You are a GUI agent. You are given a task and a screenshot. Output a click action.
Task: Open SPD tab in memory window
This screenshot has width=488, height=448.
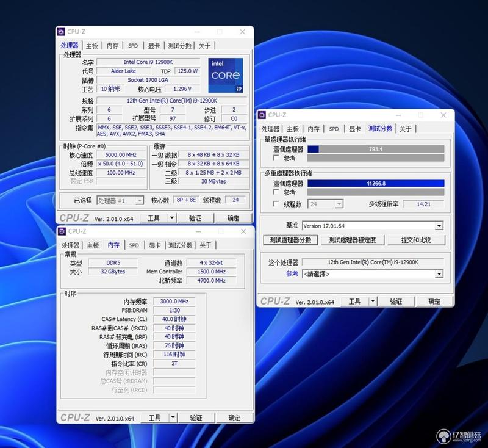pyautogui.click(x=134, y=245)
